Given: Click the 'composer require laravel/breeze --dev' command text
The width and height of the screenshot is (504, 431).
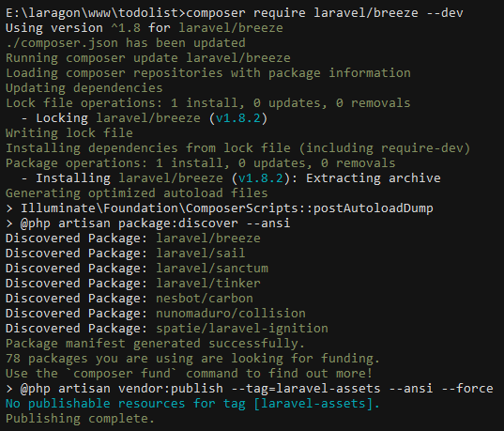Looking at the screenshot, I should 325,13.
